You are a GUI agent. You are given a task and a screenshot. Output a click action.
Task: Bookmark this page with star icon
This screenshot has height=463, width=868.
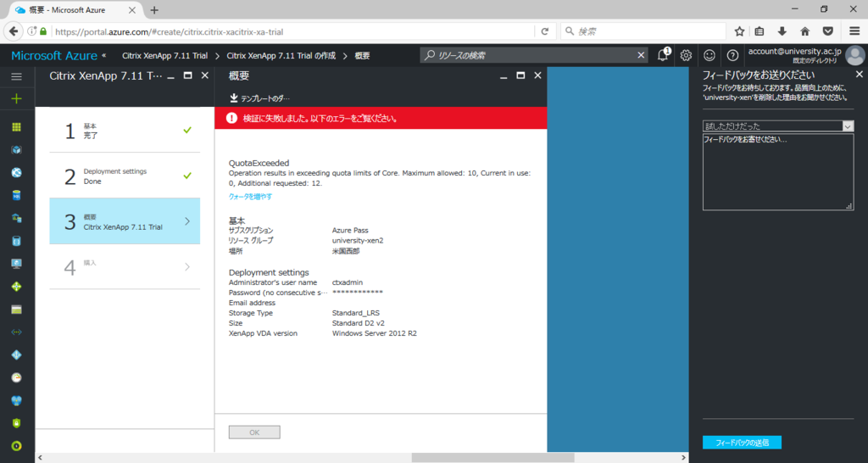[739, 31]
